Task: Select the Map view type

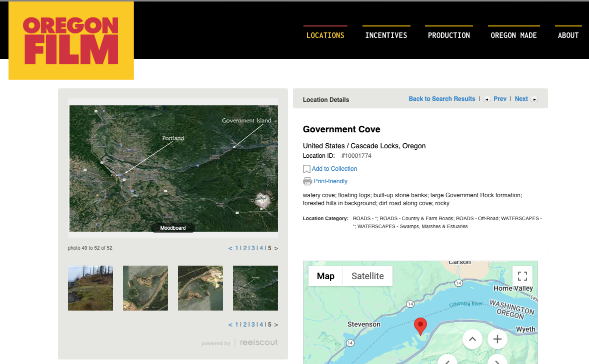Action: (325, 276)
